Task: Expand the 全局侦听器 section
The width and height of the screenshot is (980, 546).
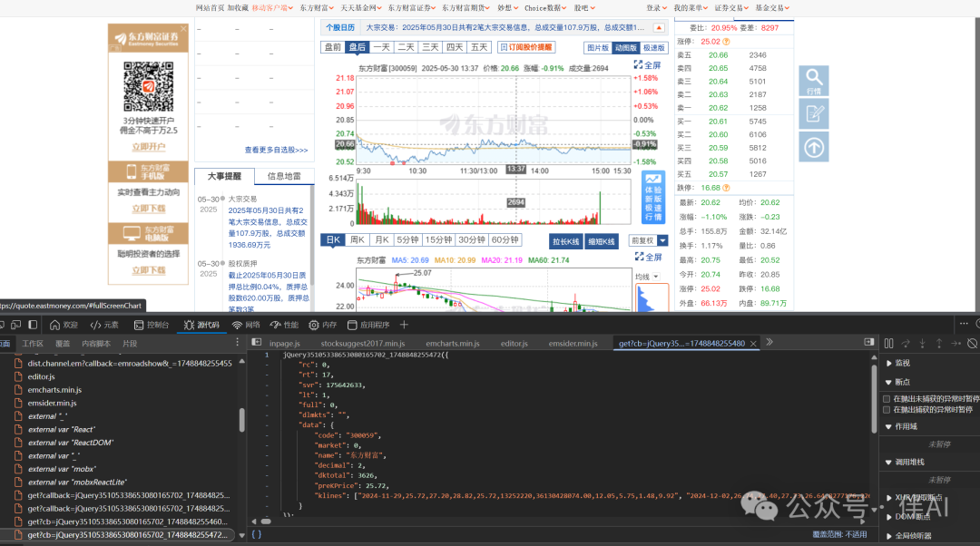Action: [x=908, y=536]
